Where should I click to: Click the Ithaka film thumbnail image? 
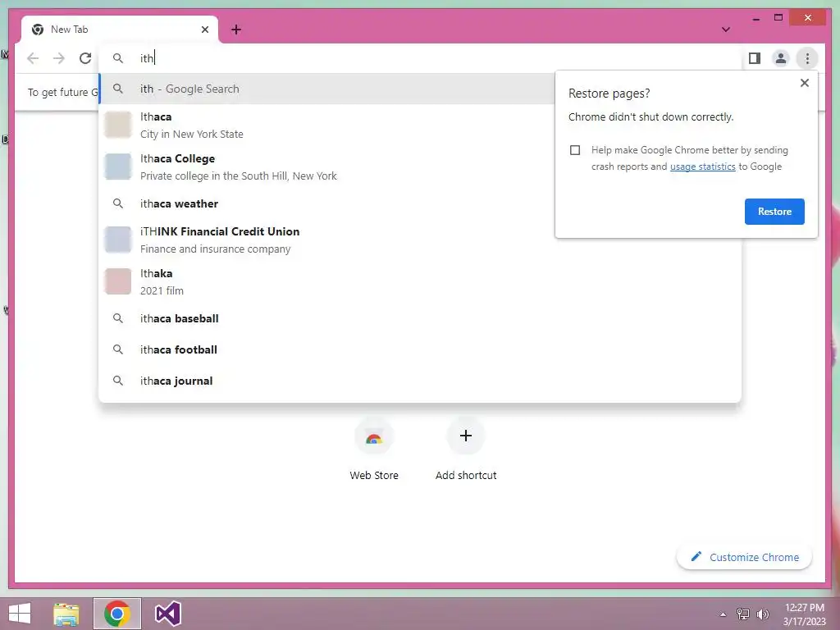point(118,281)
